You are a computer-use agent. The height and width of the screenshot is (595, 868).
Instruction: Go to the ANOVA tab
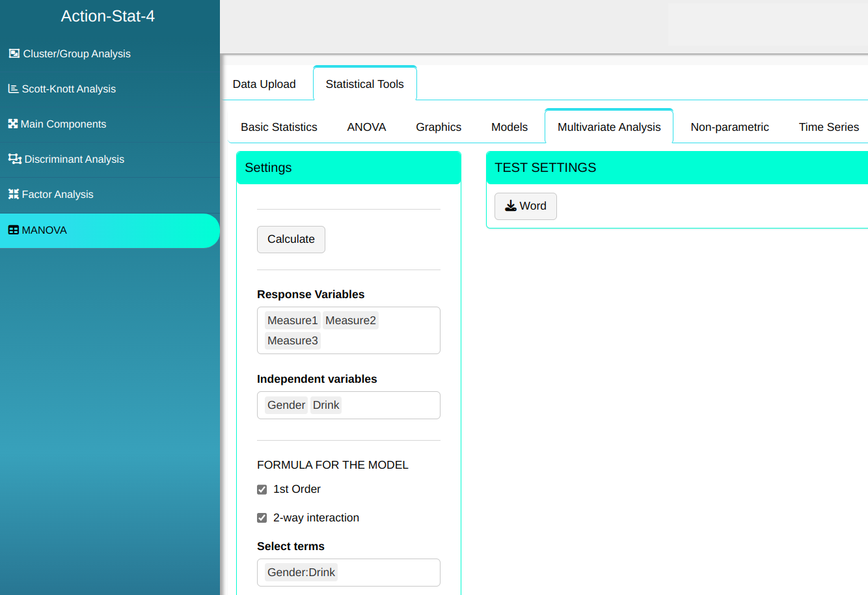click(x=366, y=127)
